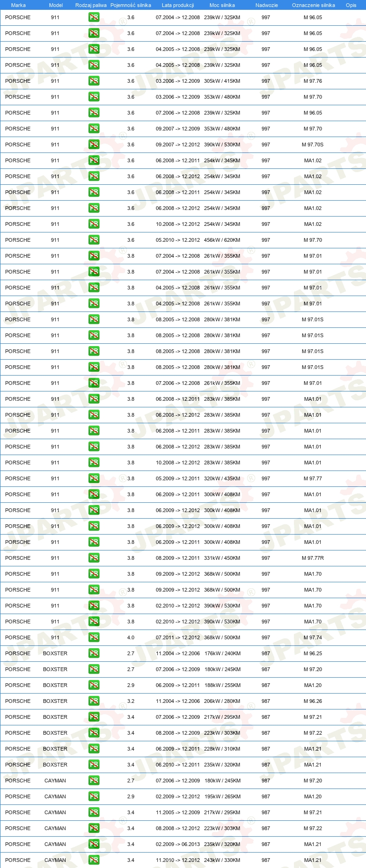Click the Model column header
Viewport: 366px width, 868px height.
pos(56,5)
